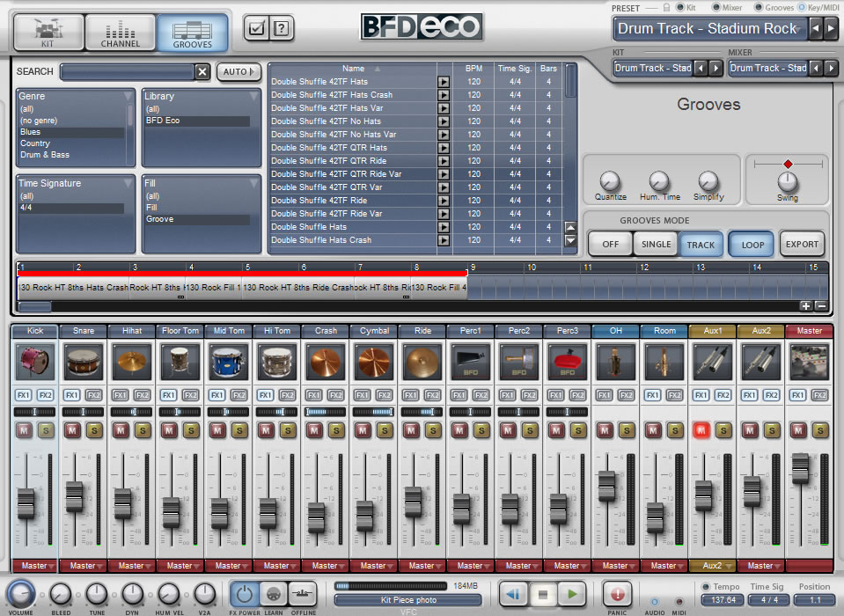Select the Mid Tom blue drum
The height and width of the screenshot is (616, 844).
[x=229, y=362]
